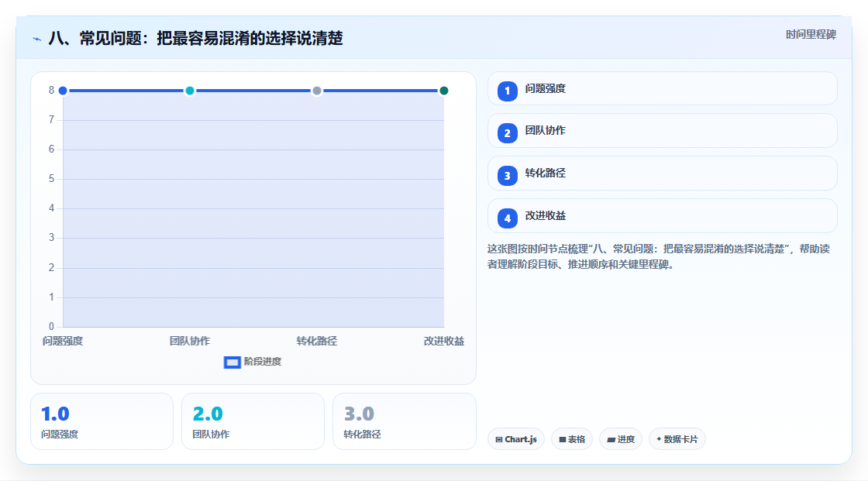Image resolution: width=868 pixels, height=481 pixels.
Task: Click the x-axis label 转化路径
Action: (317, 341)
